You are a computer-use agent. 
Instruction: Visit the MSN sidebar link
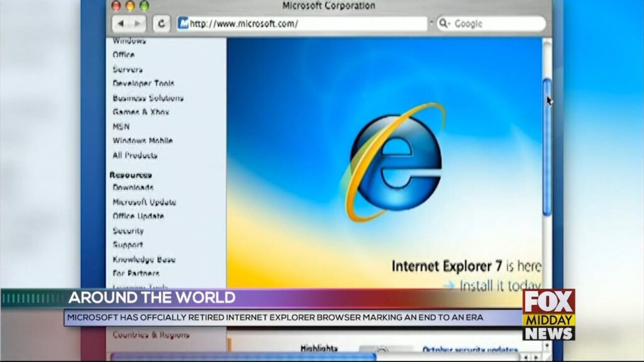(121, 126)
